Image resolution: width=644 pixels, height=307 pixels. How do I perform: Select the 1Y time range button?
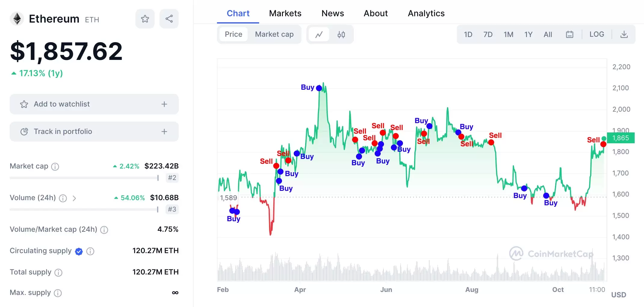(528, 35)
